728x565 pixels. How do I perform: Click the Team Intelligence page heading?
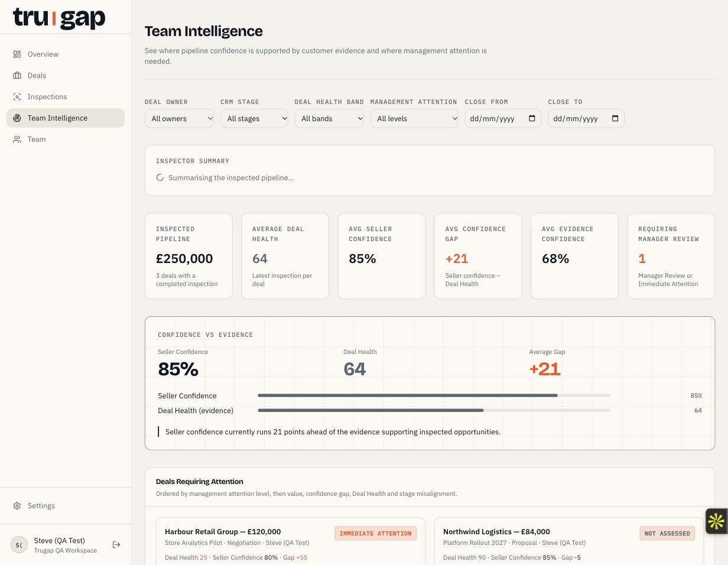[204, 31]
